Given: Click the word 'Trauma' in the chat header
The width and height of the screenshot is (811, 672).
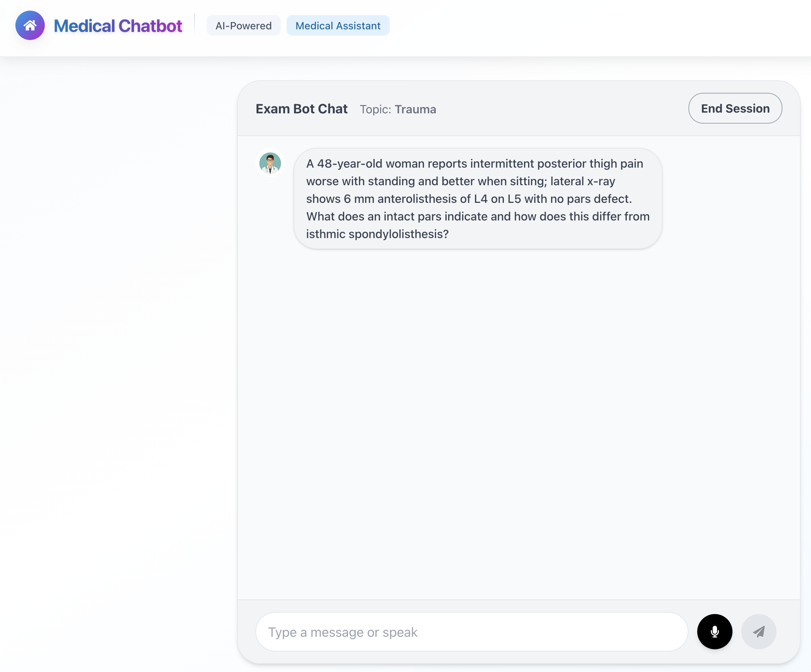Looking at the screenshot, I should (x=415, y=110).
